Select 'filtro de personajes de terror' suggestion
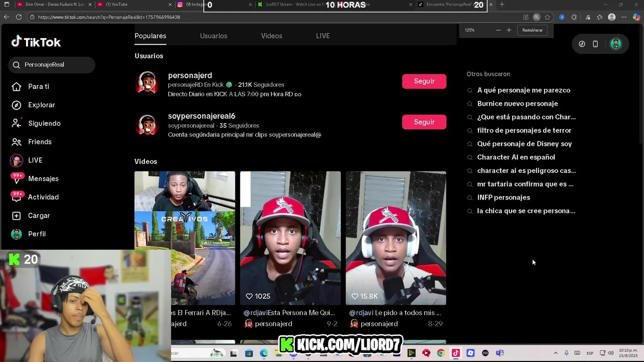The width and height of the screenshot is (644, 362). coord(524,130)
